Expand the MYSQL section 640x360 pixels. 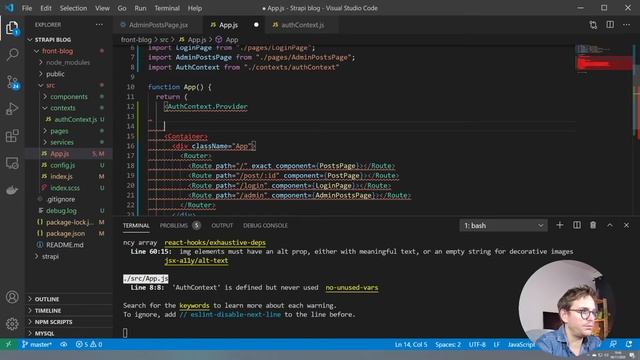pyautogui.click(x=44, y=333)
